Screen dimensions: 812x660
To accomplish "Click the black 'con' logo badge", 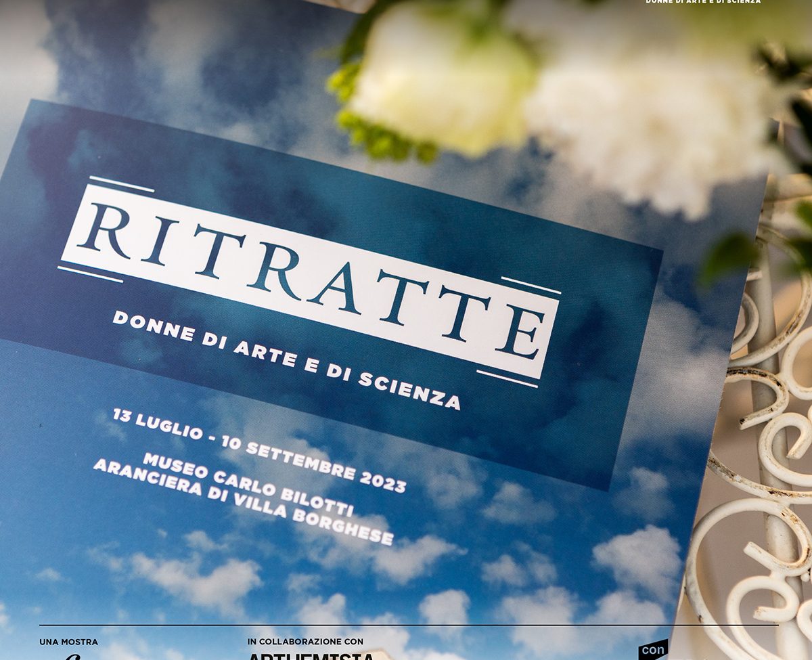I will coord(652,651).
